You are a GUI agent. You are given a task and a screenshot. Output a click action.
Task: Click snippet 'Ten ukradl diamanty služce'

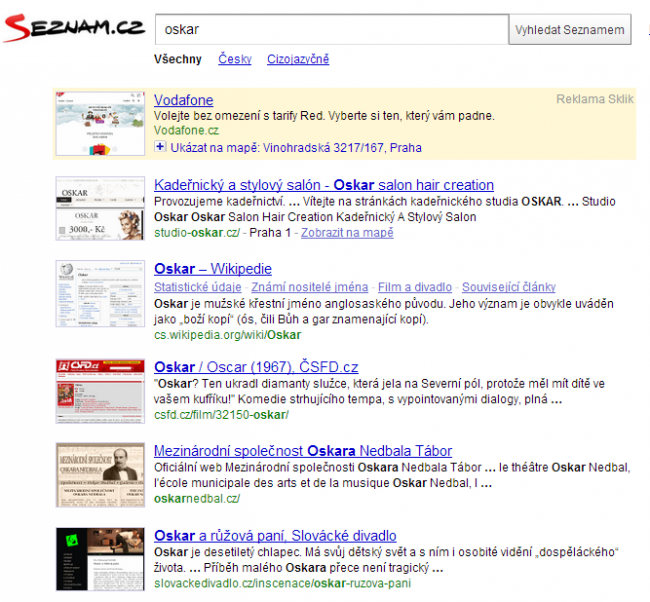pyautogui.click(x=379, y=391)
